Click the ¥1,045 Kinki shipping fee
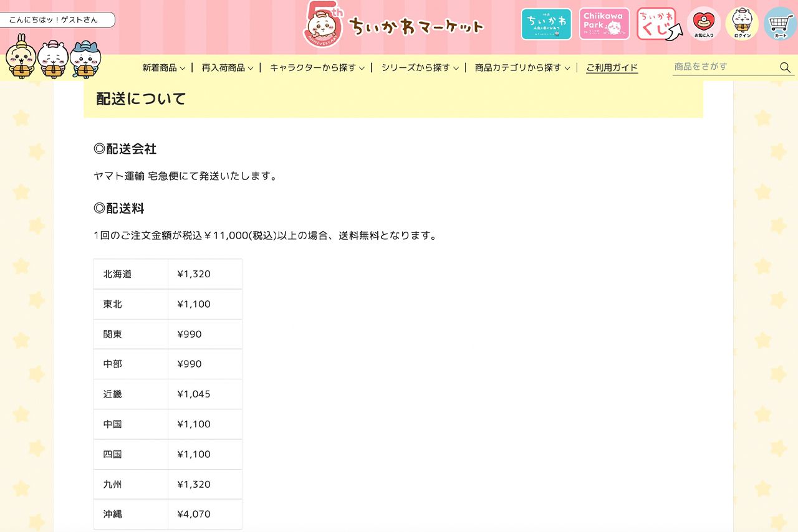The image size is (798, 532). (x=194, y=394)
